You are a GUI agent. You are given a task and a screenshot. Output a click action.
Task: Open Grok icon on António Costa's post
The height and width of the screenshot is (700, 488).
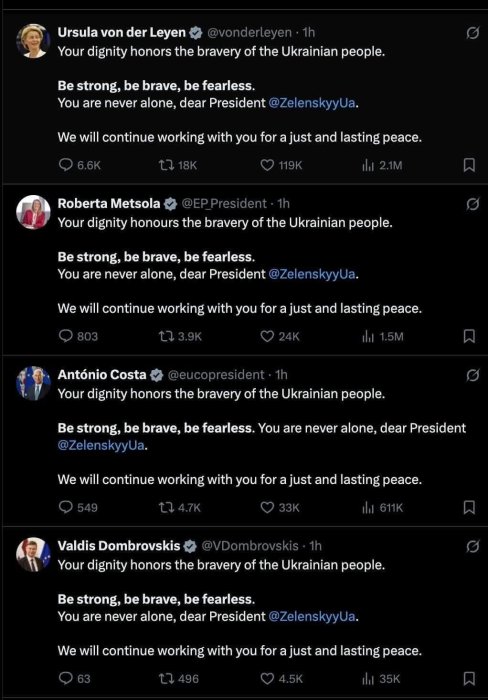(472, 375)
